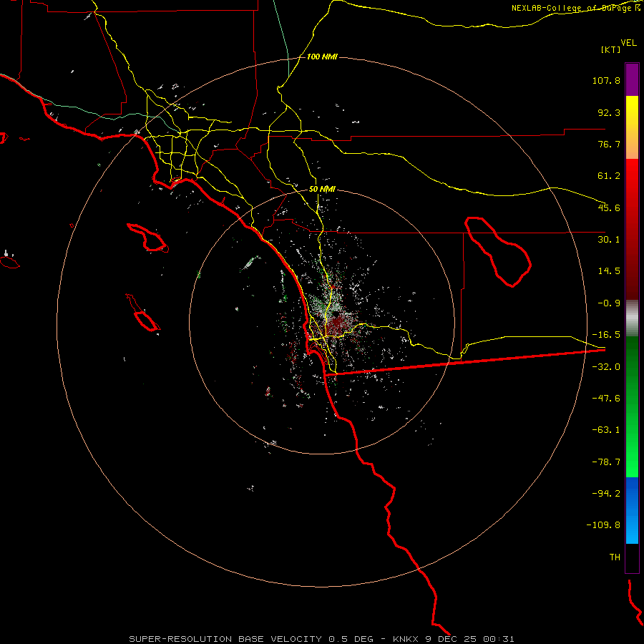The width and height of the screenshot is (644, 644).
Task: Click the green segment of the color bar
Action: [x=632, y=406]
